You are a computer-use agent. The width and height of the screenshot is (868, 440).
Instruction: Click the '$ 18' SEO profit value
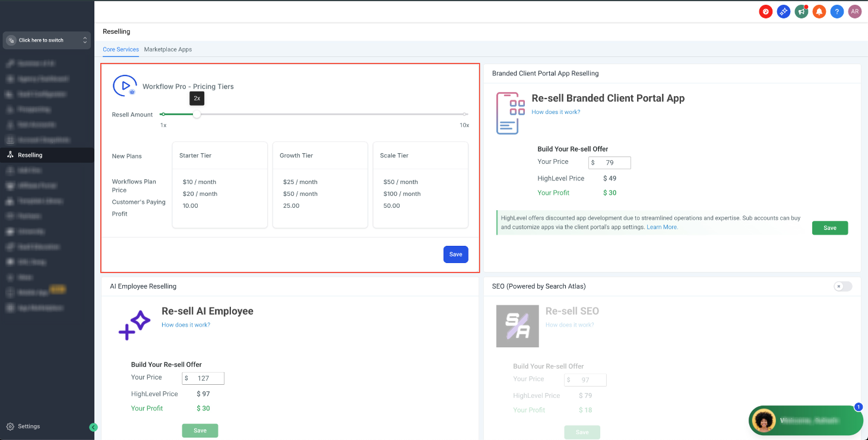pyautogui.click(x=585, y=410)
